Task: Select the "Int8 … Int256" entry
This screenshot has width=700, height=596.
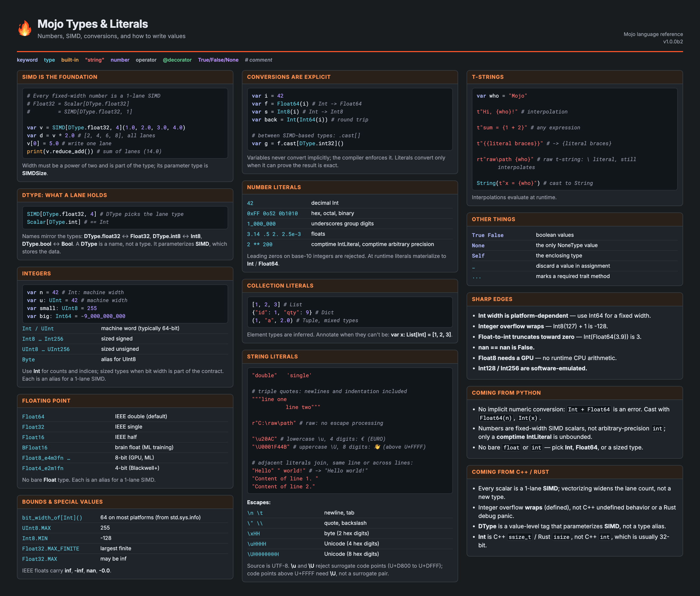Action: (43, 339)
